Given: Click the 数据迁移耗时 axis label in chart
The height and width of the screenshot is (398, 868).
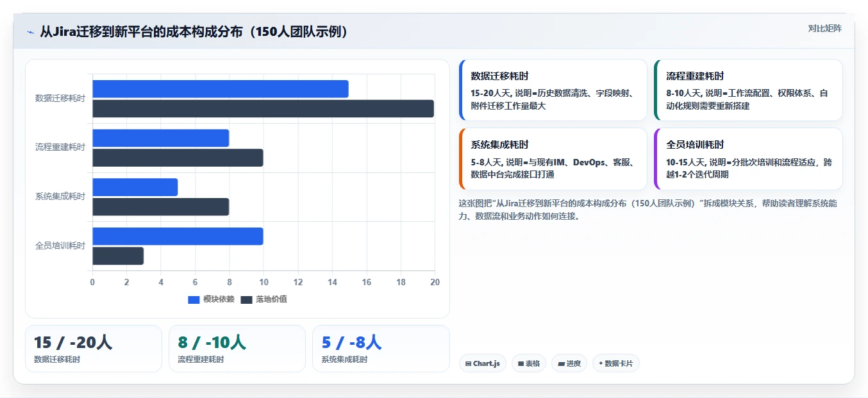Looking at the screenshot, I should click(60, 98).
